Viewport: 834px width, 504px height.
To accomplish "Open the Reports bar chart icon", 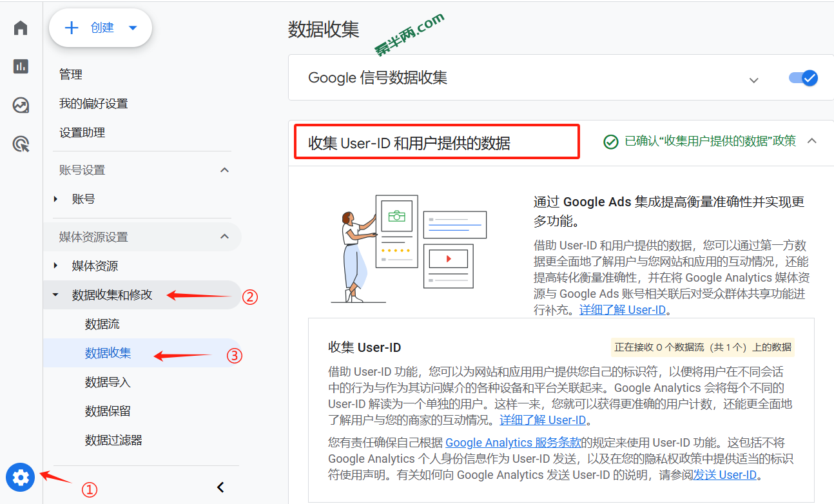I will click(21, 66).
